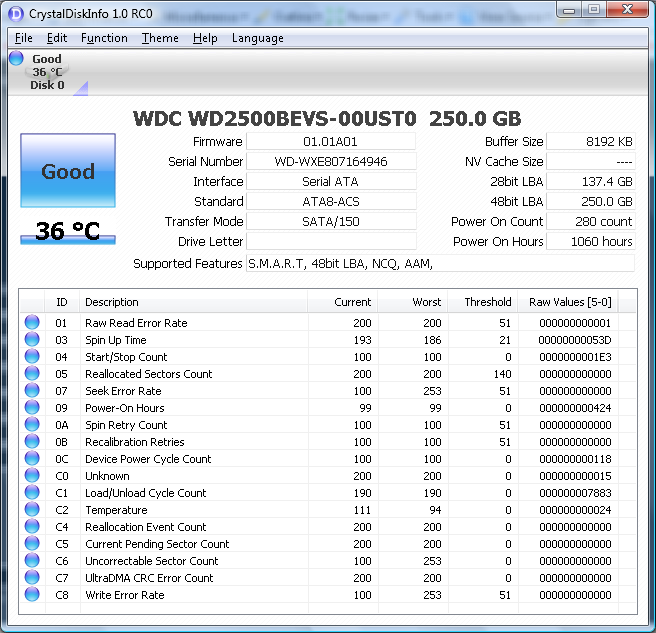
Task: Open the Edit menu
Action: click(56, 38)
